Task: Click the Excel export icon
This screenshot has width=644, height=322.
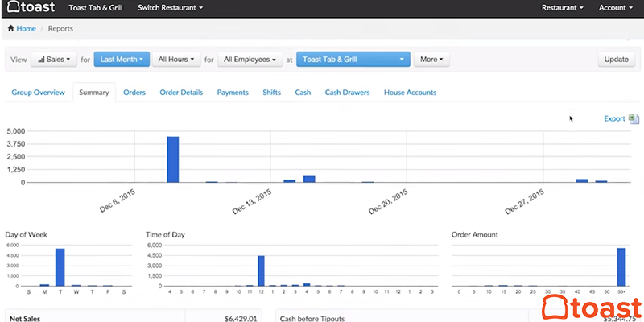Action: click(x=634, y=119)
